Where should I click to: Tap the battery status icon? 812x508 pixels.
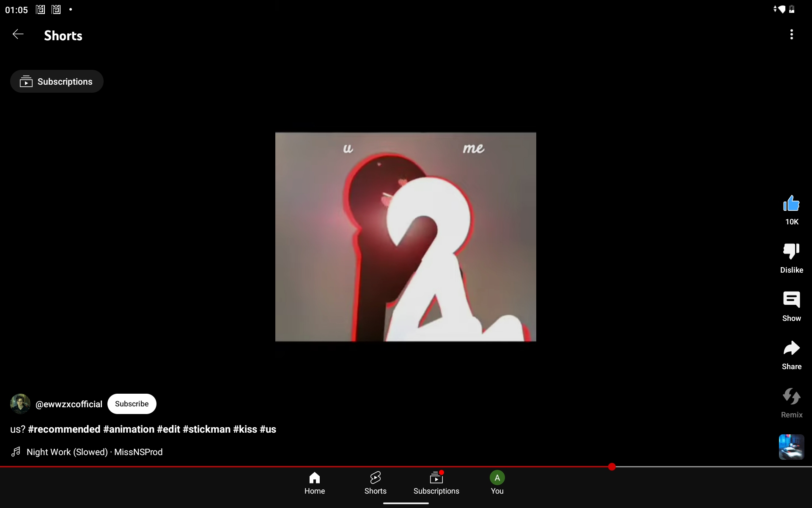pos(792,9)
